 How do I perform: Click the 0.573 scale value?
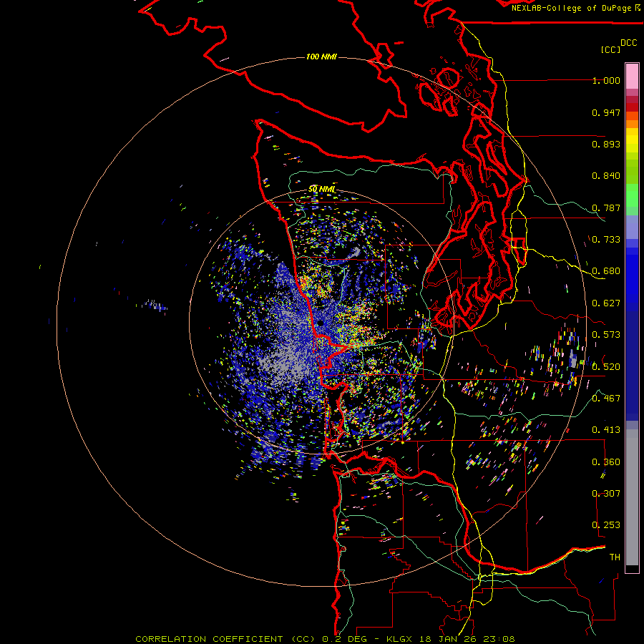click(x=606, y=335)
